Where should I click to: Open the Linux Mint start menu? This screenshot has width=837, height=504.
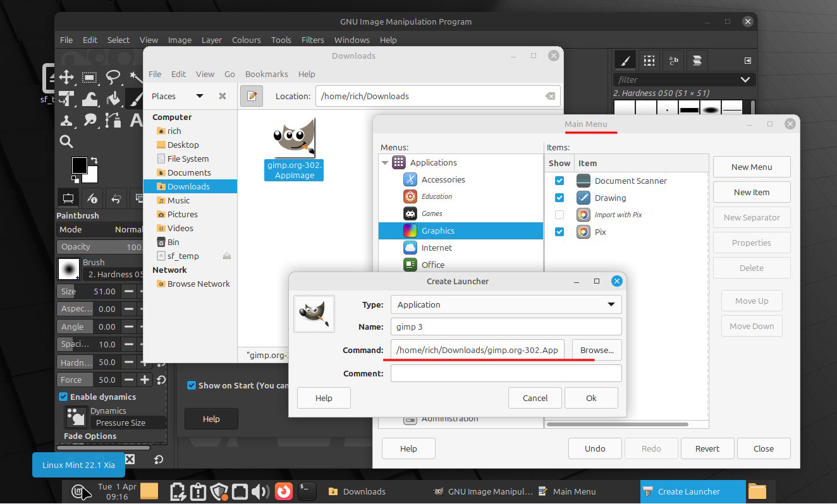click(x=79, y=491)
